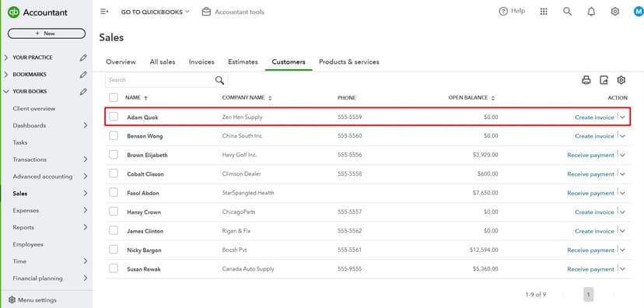644x308 pixels.
Task: Switch to the Estimates tab
Action: [243, 62]
